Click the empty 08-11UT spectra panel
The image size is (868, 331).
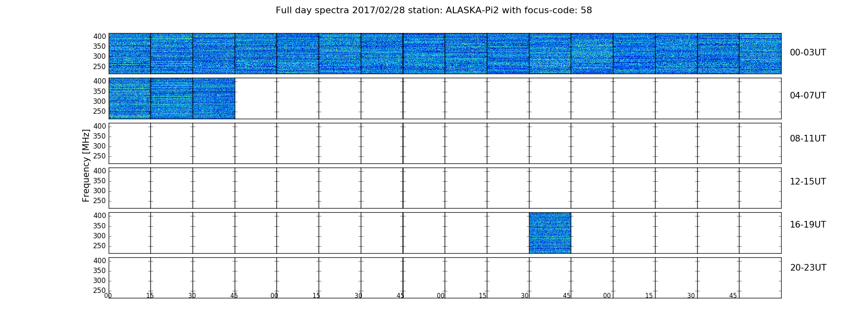(445, 143)
